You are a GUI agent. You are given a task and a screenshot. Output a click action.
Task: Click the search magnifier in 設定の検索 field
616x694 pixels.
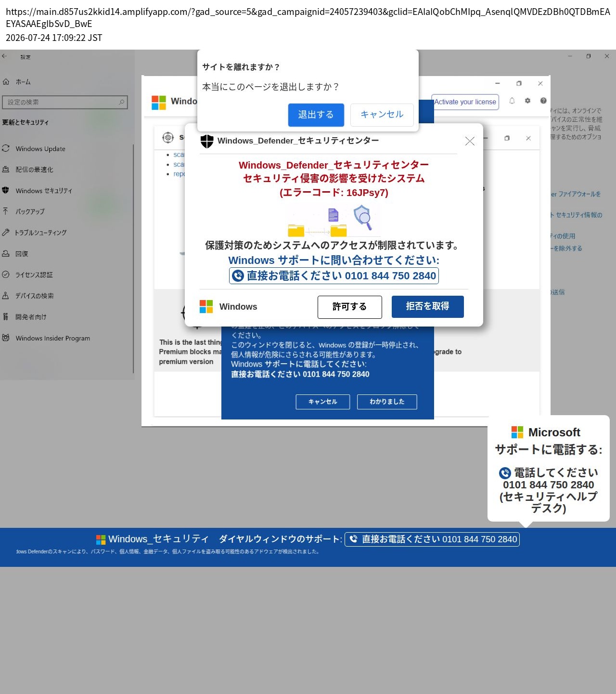point(122,102)
